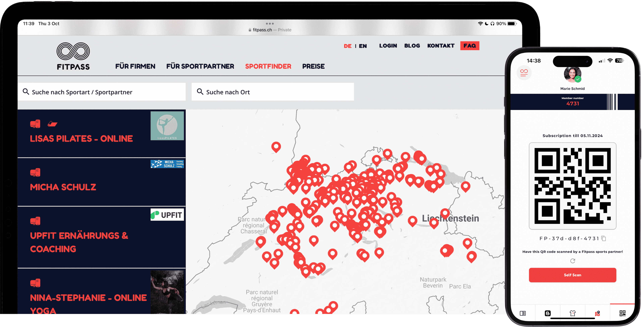Click the lisasPILATES logo thumbnail
Viewport: 644px width, 327px height.
167,126
